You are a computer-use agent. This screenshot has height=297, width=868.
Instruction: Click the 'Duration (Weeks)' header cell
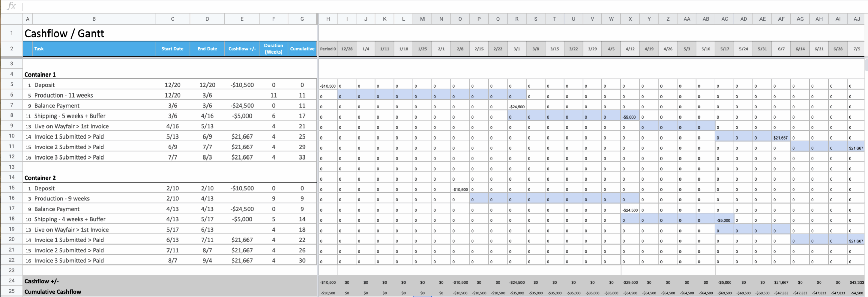coord(273,49)
